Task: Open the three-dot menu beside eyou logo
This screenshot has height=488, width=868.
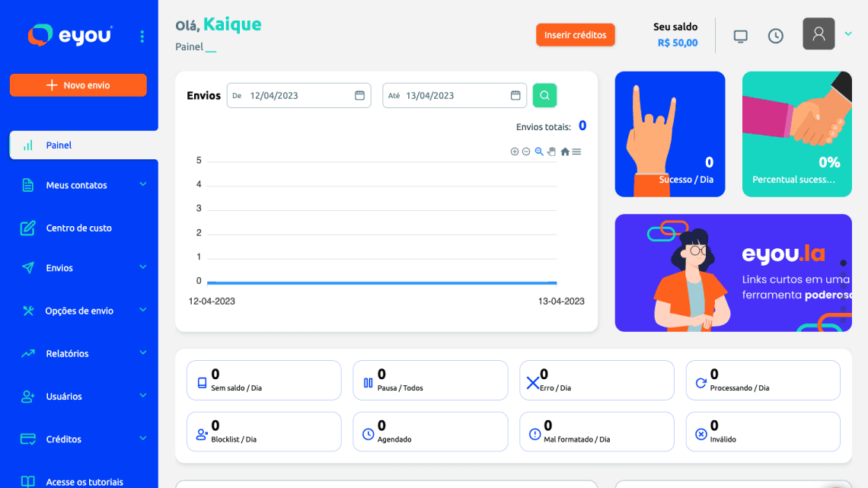Action: (142, 37)
